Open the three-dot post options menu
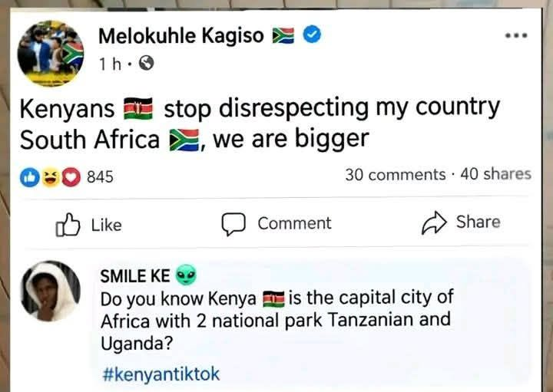This screenshot has height=392, width=553. click(x=516, y=35)
